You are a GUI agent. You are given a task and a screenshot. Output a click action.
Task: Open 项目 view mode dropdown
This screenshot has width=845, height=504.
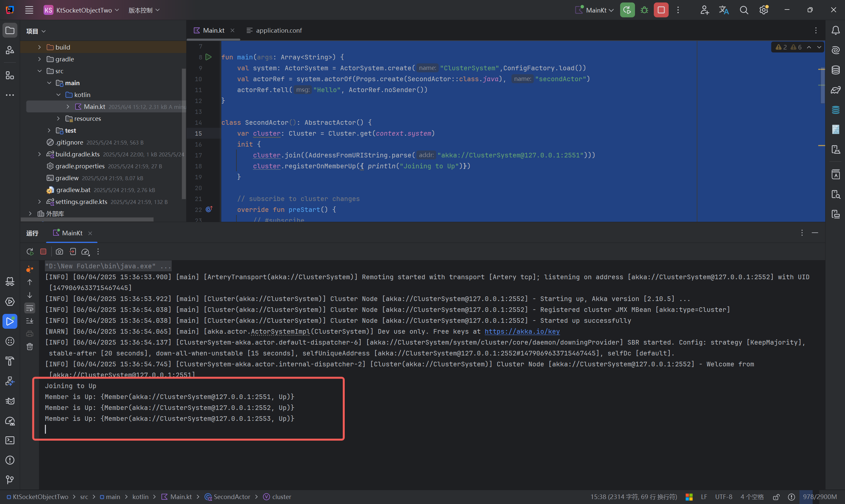pyautogui.click(x=36, y=31)
